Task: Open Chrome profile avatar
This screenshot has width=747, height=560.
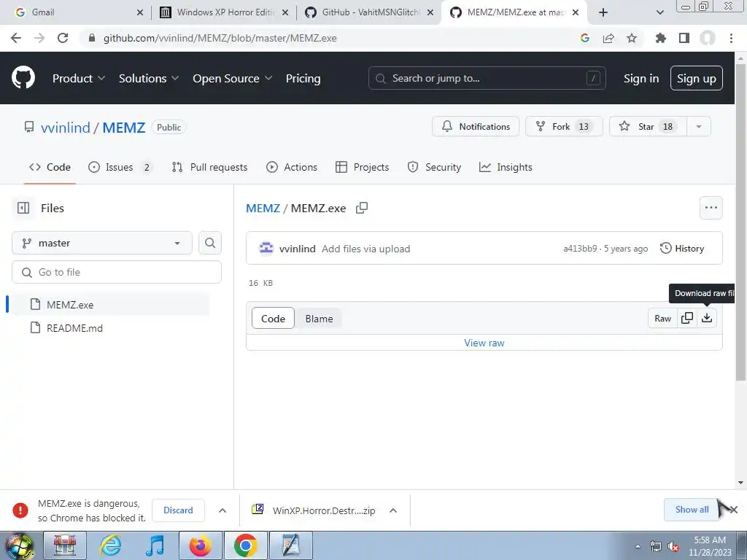Action: pyautogui.click(x=708, y=38)
